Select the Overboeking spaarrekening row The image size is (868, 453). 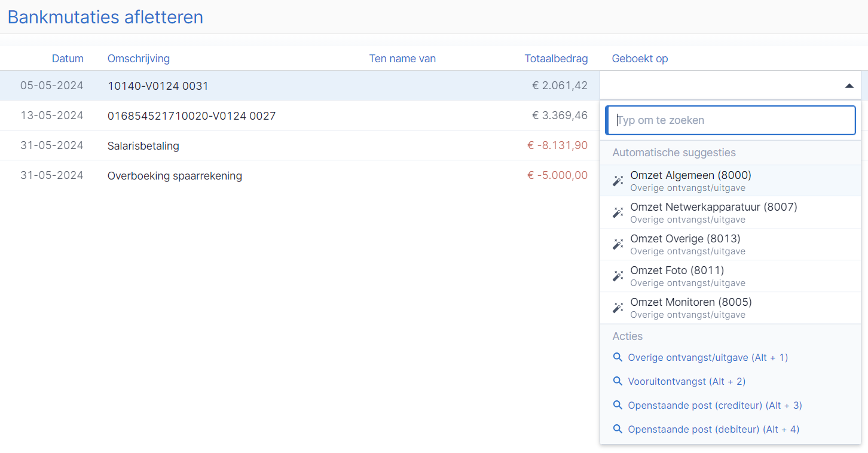[x=299, y=175]
